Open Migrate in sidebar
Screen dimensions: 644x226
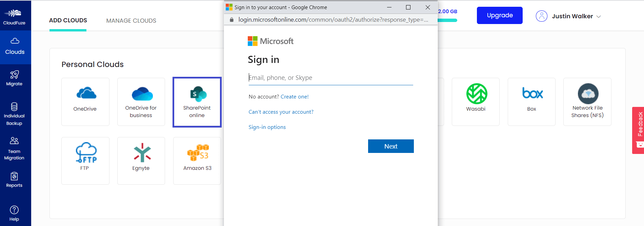coord(14,78)
